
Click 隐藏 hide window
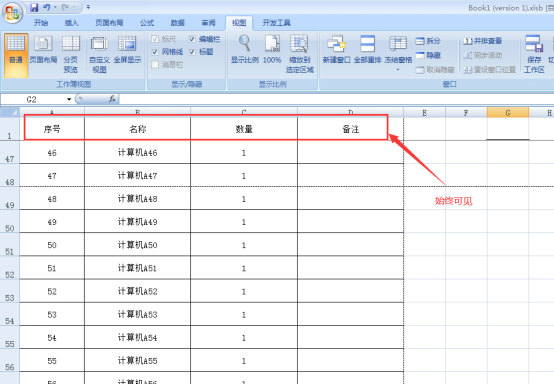point(428,55)
